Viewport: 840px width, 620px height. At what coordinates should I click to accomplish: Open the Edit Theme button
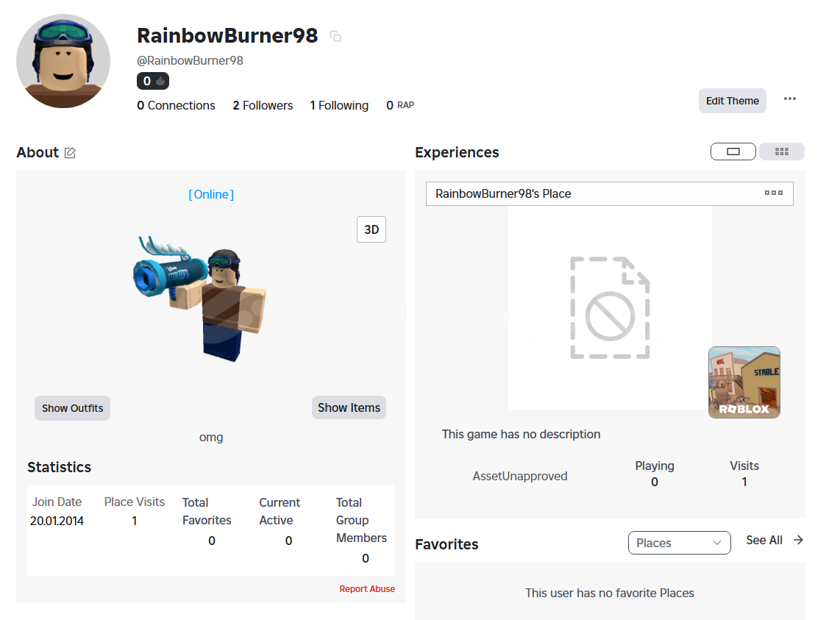(x=732, y=101)
